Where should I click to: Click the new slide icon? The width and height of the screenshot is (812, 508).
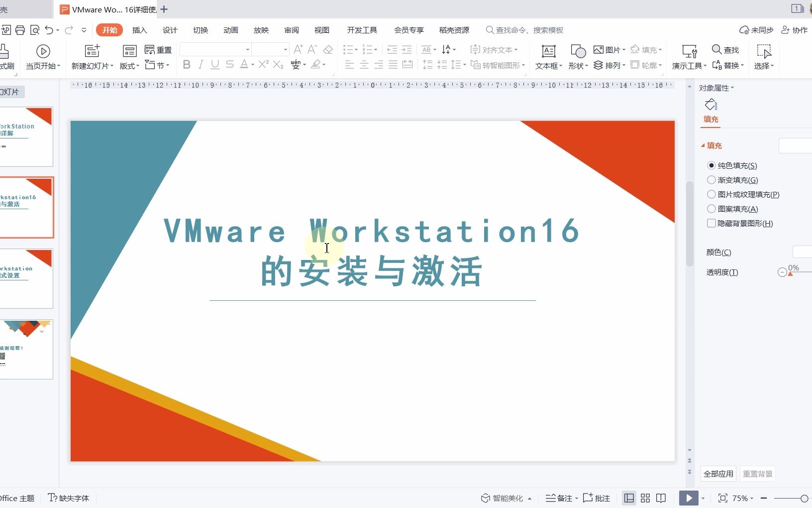point(92,51)
